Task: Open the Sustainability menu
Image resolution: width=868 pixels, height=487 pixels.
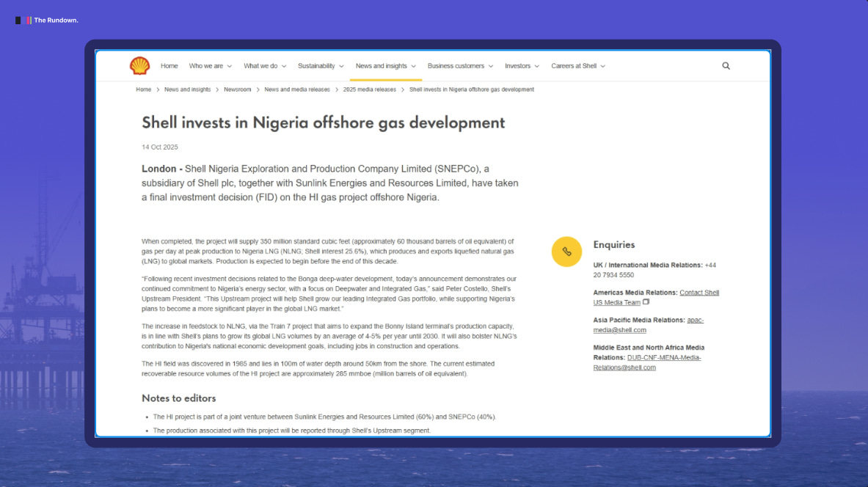Action: point(321,66)
